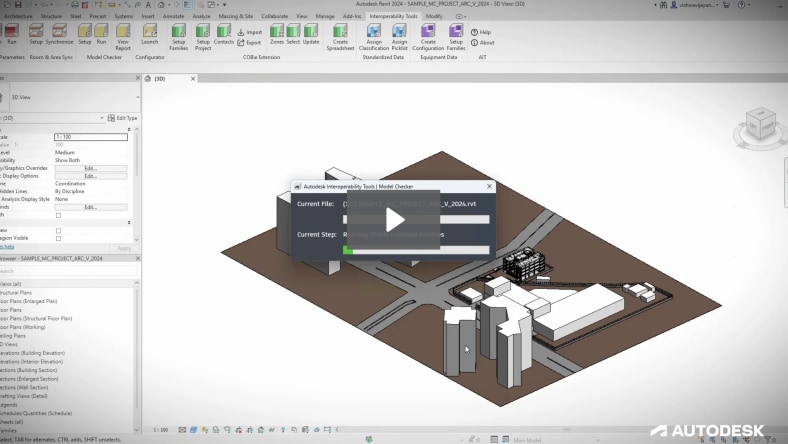This screenshot has height=444, width=788.
Task: Click the Create Spreadsheet icon
Action: 340,35
